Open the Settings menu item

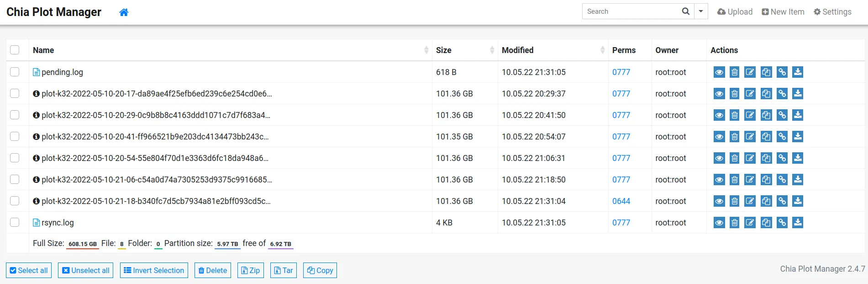(832, 12)
